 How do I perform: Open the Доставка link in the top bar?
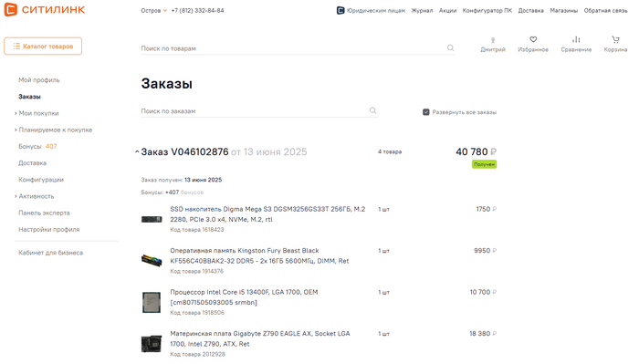tap(530, 11)
